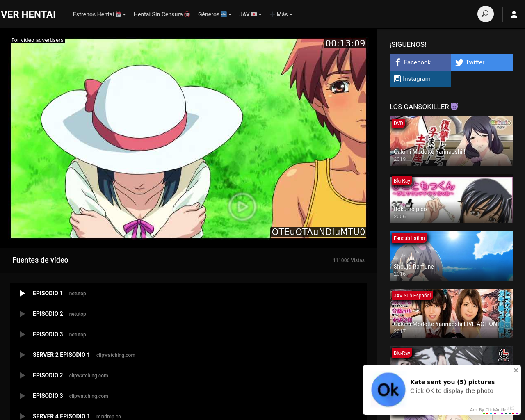Open the Ads By ClickAdilla link
525x420 pixels.
488,410
